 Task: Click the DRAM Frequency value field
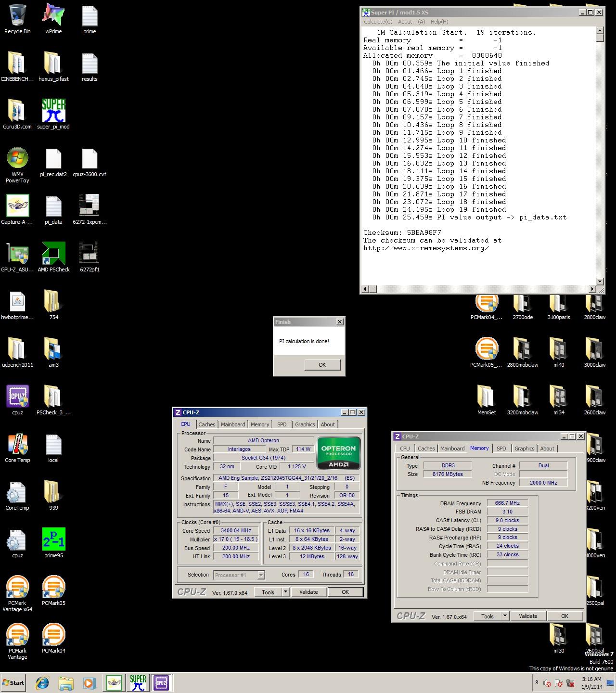click(507, 503)
